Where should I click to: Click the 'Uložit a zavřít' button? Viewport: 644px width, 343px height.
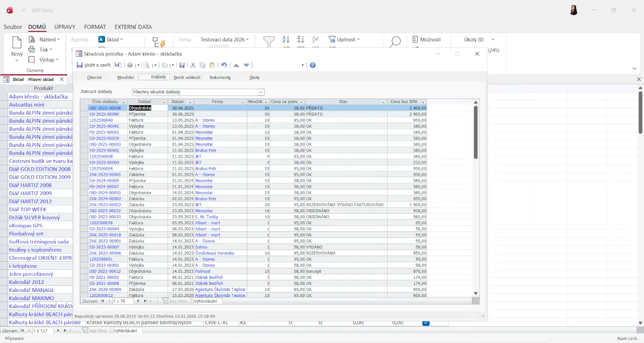(94, 65)
